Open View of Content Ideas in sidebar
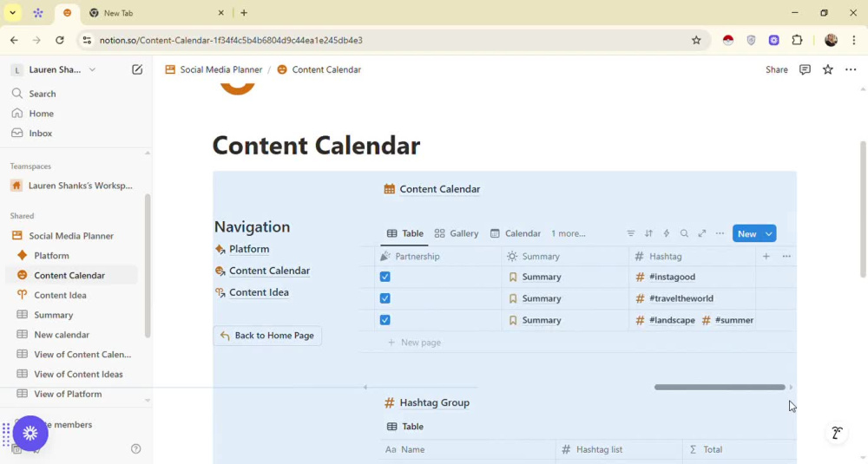The width and height of the screenshot is (868, 464). click(78, 374)
